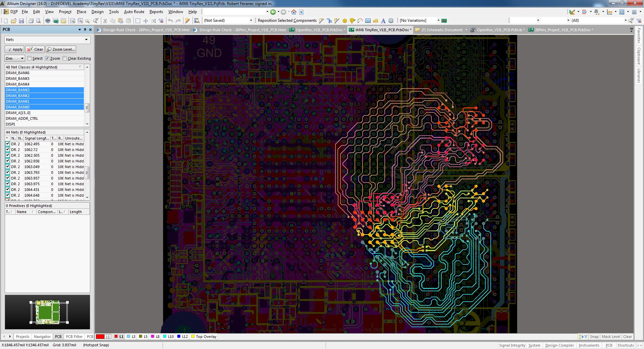Open the No Variations dropdown
The image size is (644, 349).
click(x=438, y=20)
